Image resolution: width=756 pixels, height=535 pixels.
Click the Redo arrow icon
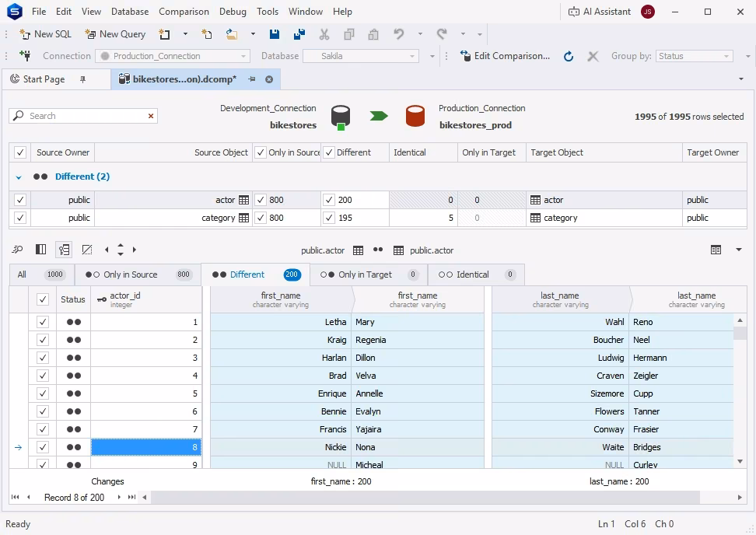click(x=442, y=34)
